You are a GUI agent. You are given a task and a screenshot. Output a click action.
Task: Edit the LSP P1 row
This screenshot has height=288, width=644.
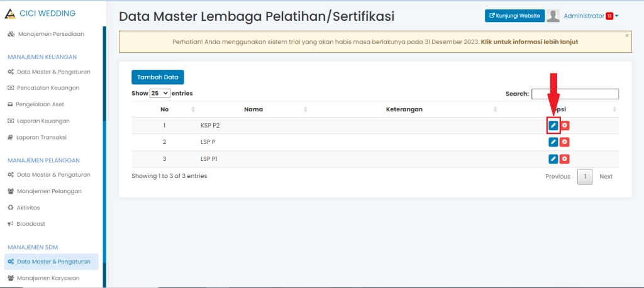point(553,159)
